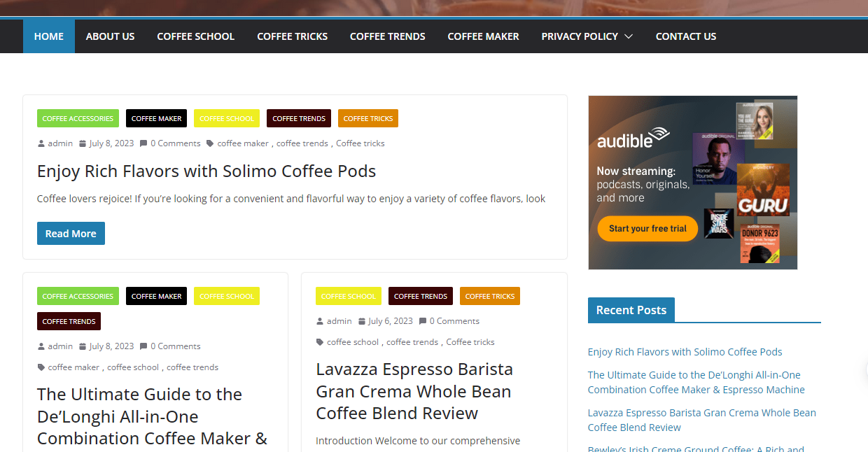Click the Audible logo in the ad banner
This screenshot has height=452, width=868.
[x=633, y=138]
